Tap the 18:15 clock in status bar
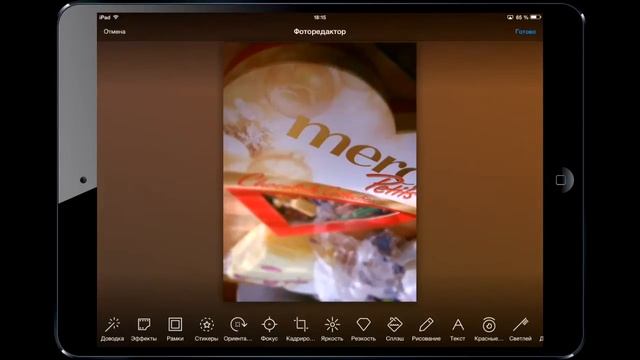This screenshot has height=360, width=640. (x=320, y=17)
